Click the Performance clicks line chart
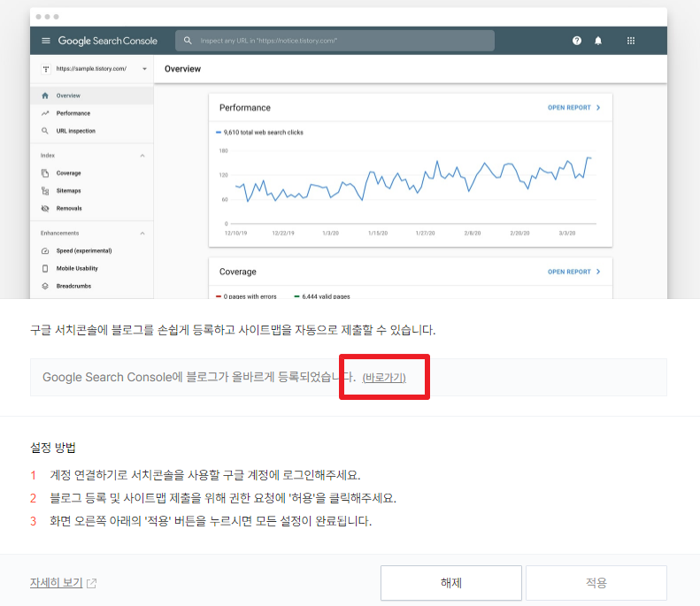The height and width of the screenshot is (606, 700). click(x=415, y=180)
